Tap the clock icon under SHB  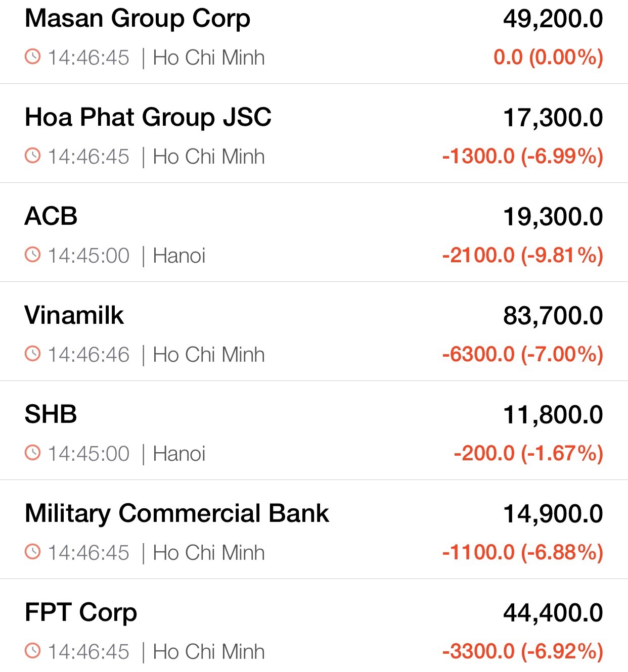tap(32, 453)
